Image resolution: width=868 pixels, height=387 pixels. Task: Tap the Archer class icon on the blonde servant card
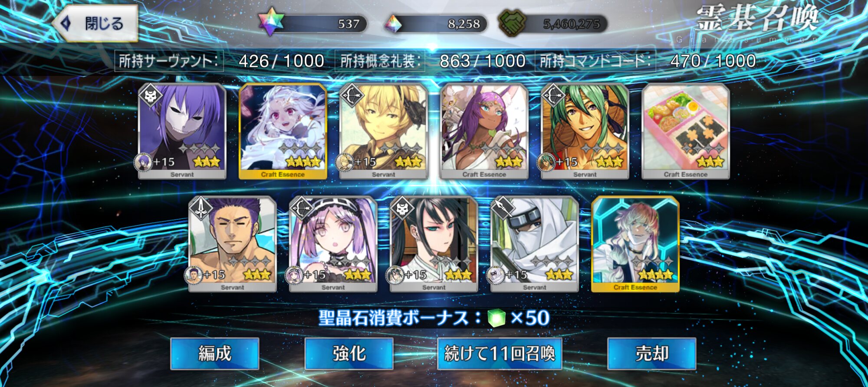(352, 96)
